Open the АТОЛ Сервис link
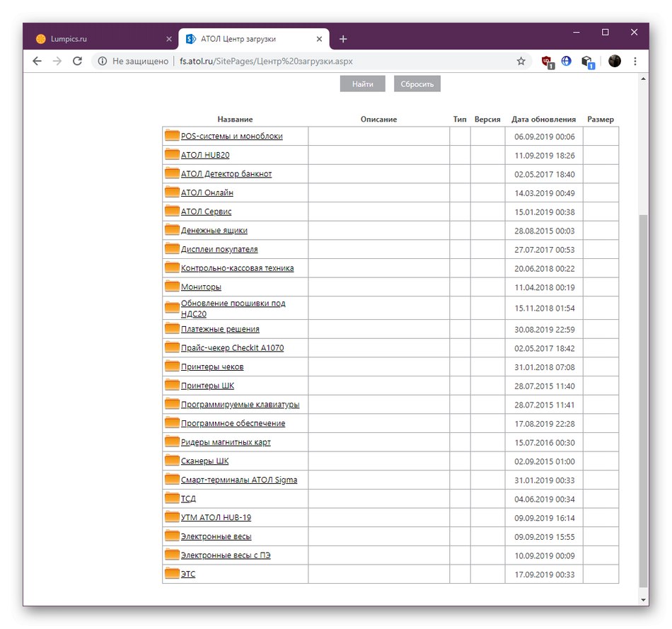 [x=206, y=212]
